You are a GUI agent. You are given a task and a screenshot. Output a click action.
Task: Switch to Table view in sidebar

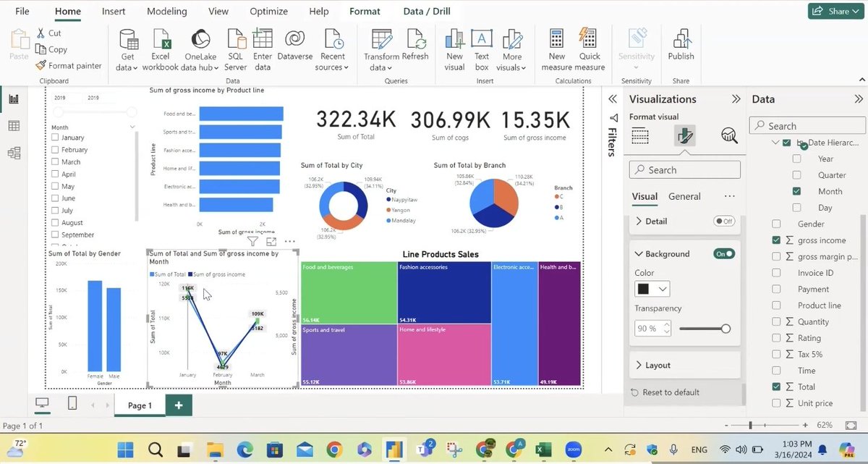pyautogui.click(x=13, y=126)
